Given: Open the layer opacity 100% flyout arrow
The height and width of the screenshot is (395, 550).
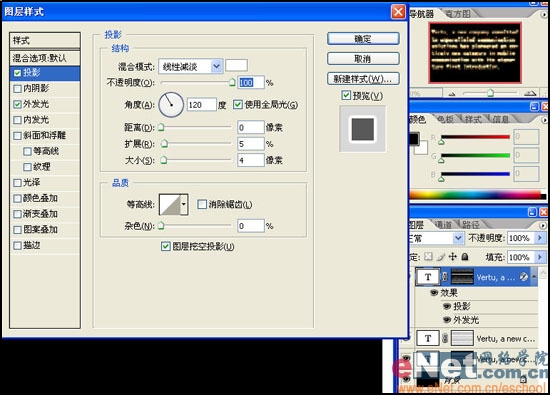Looking at the screenshot, I should coord(539,238).
